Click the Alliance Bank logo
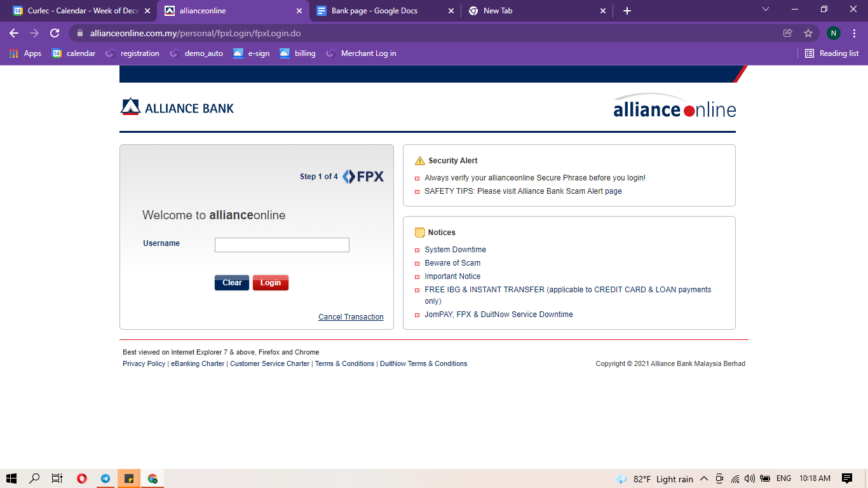868x488 pixels. pyautogui.click(x=177, y=107)
